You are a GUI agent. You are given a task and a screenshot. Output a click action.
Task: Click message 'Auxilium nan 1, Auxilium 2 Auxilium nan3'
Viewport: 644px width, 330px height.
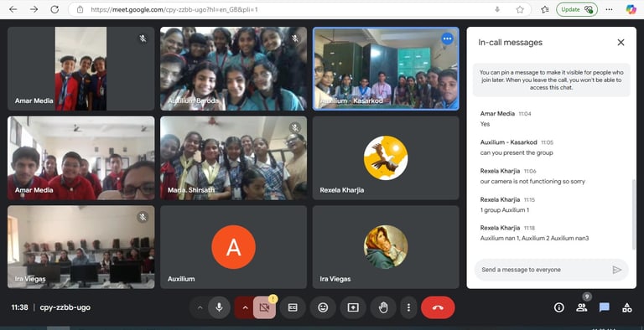[x=534, y=238]
